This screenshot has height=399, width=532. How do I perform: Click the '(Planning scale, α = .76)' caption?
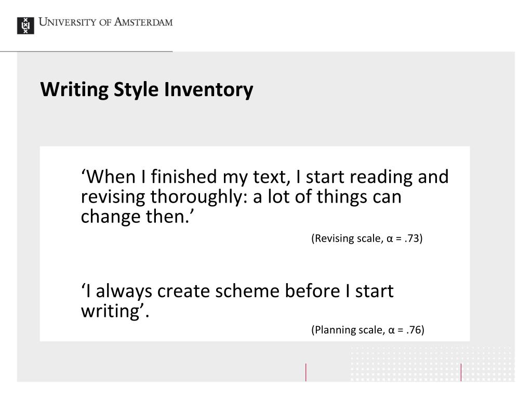368,330
